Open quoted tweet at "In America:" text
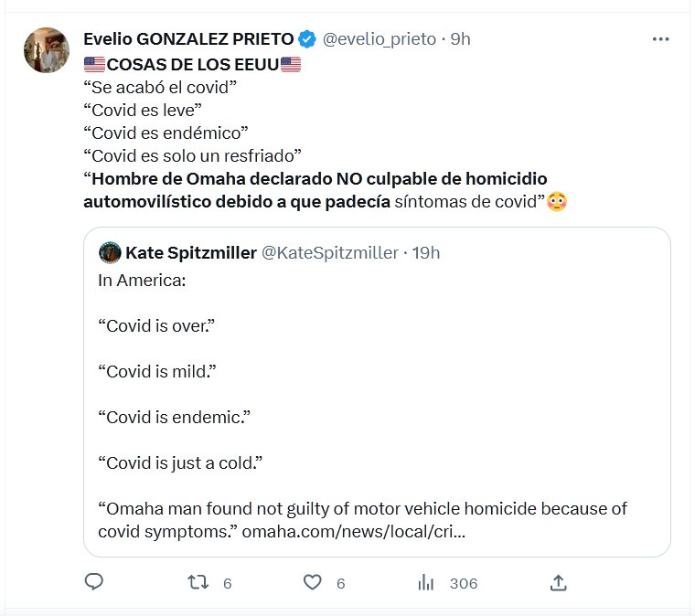Screen dimensions: 695x616 click(142, 280)
